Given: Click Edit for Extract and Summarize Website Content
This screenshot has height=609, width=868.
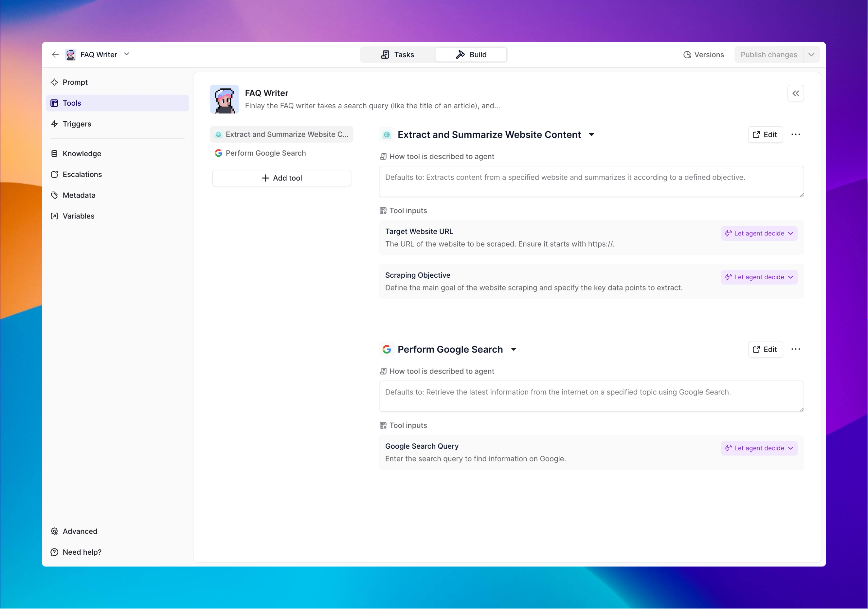Looking at the screenshot, I should [x=765, y=135].
